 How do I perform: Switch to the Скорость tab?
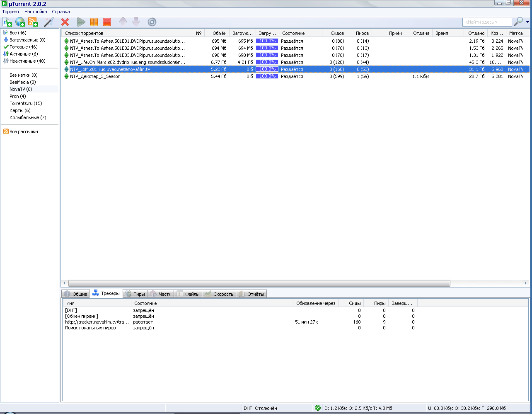219,294
